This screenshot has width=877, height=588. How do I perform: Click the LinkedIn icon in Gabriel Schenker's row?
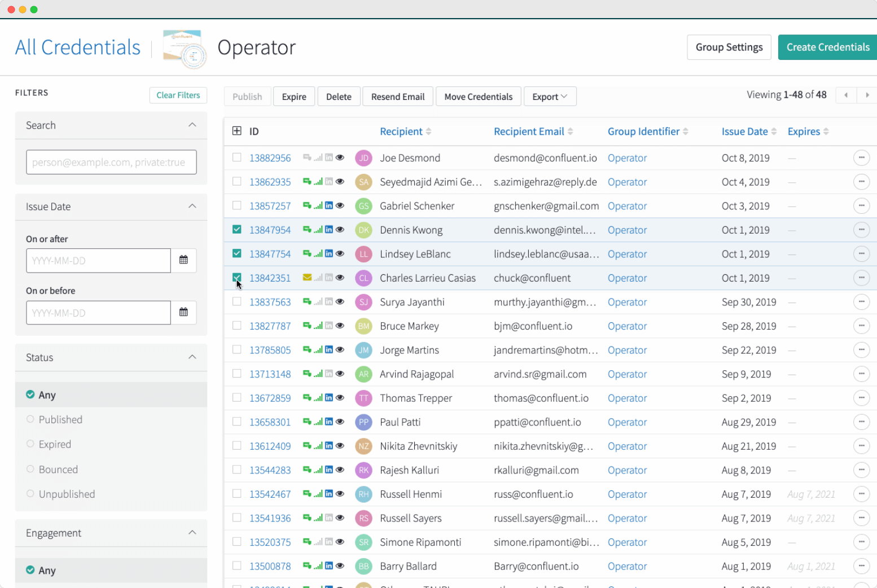tap(329, 205)
